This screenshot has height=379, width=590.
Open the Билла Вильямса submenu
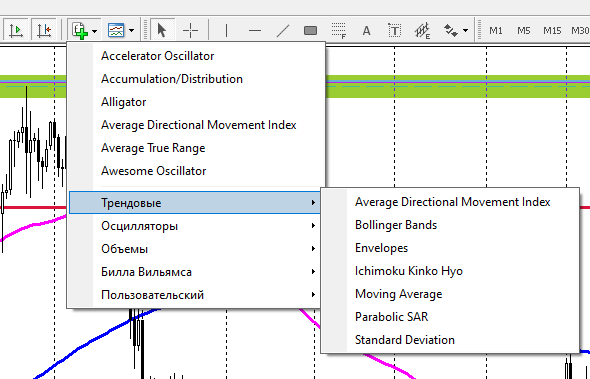coord(195,272)
